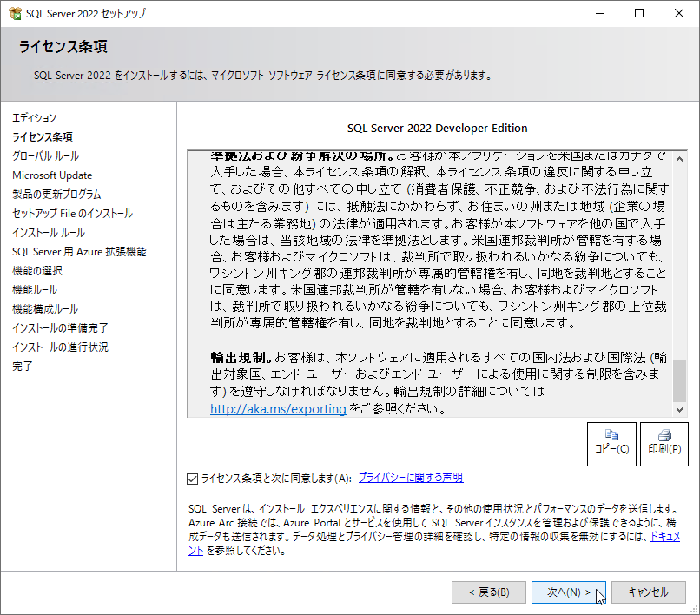Click the Print (印刷) button icon
The width and height of the screenshot is (700, 615).
[664, 434]
